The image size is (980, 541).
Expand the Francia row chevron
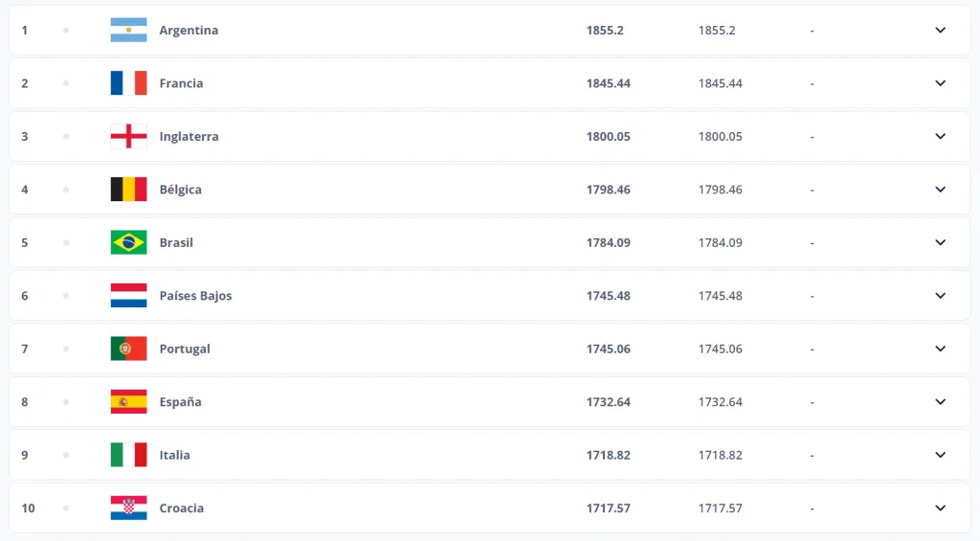[940, 83]
